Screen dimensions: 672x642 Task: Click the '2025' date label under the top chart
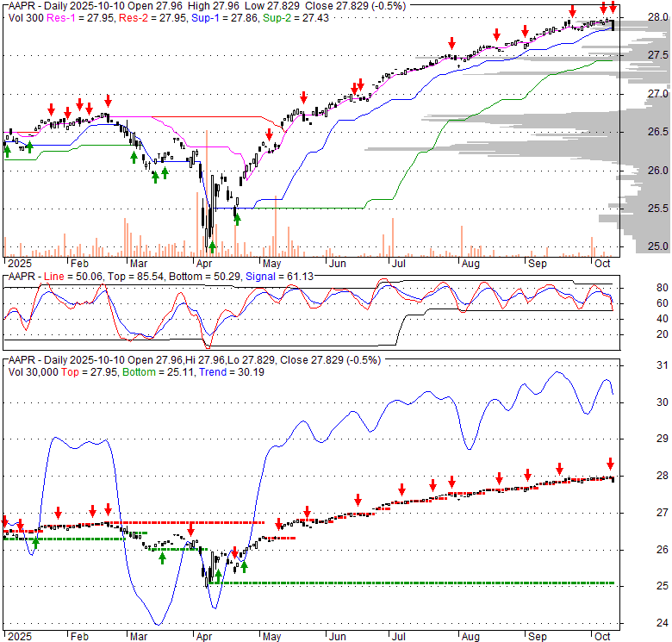coord(20,264)
